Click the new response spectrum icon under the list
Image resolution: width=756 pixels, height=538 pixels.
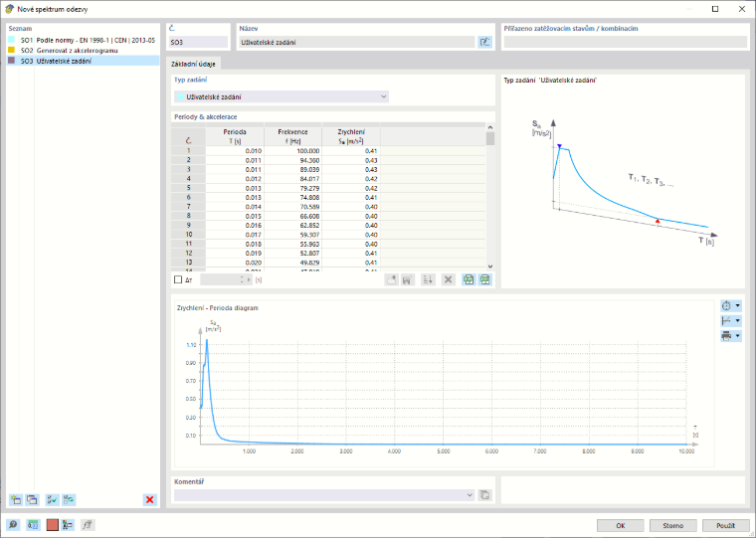[x=16, y=499]
